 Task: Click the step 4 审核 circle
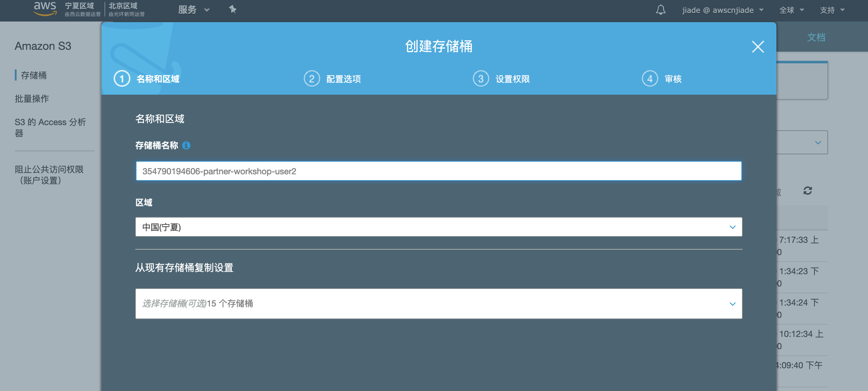click(x=650, y=78)
